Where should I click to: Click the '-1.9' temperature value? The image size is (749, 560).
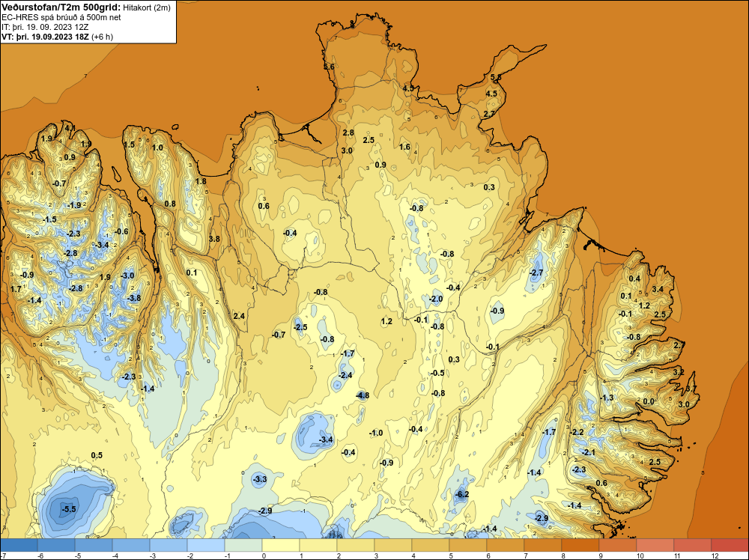[x=74, y=205]
